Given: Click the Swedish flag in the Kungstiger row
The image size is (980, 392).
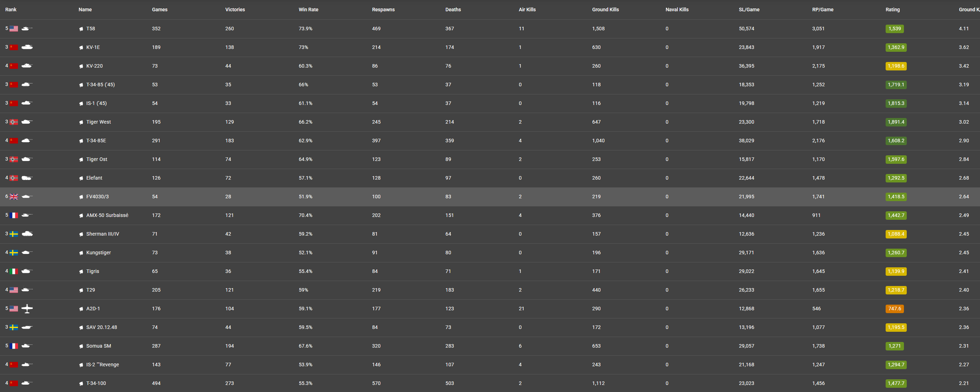Looking at the screenshot, I should tap(14, 253).
